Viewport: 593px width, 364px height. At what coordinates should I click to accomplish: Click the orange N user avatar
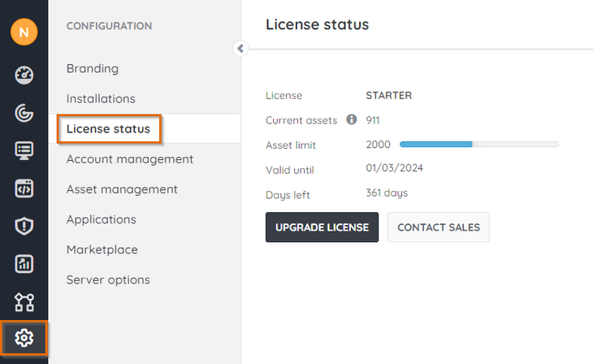tap(24, 32)
